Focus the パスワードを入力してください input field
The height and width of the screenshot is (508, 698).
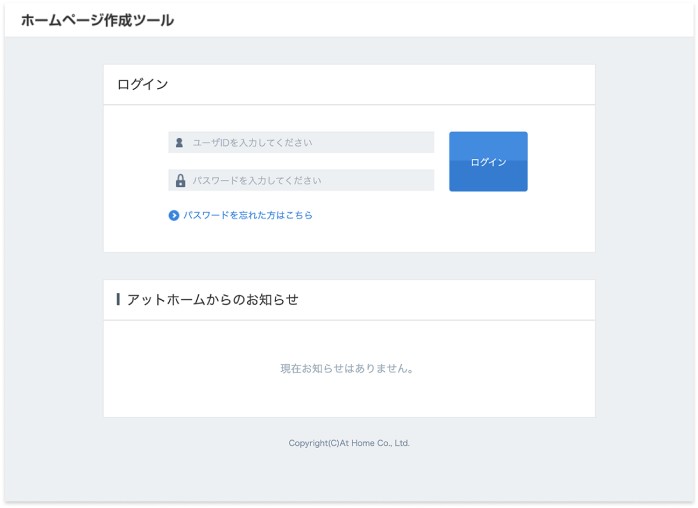(x=310, y=181)
